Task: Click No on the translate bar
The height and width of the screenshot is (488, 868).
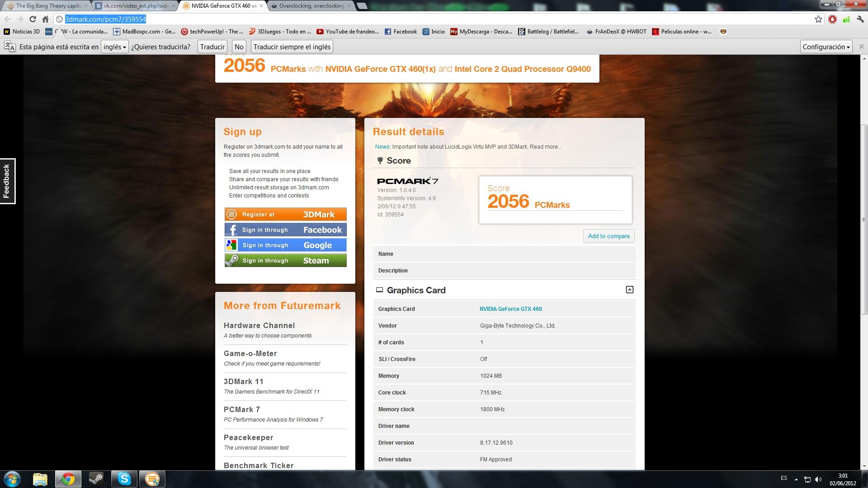Action: pyautogui.click(x=239, y=47)
